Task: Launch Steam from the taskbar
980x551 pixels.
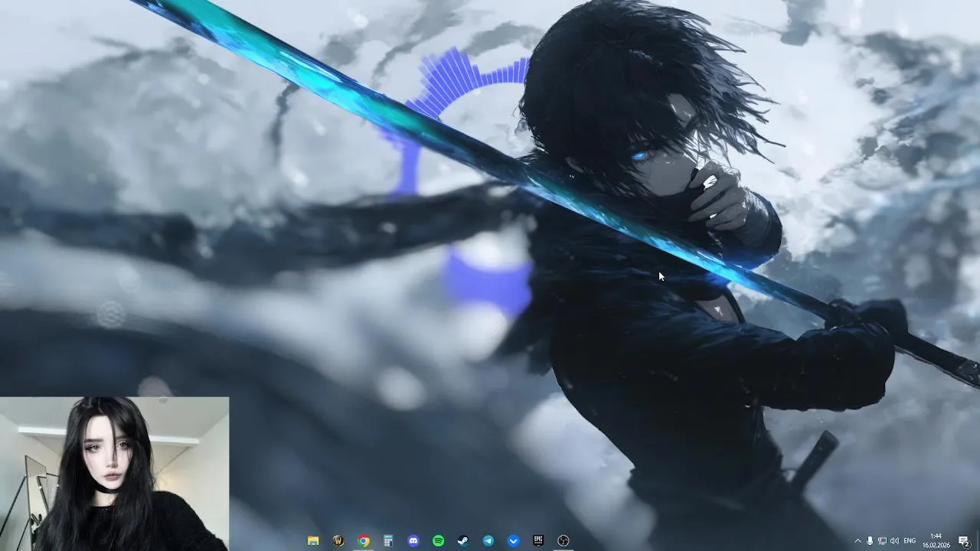Action: [x=463, y=541]
